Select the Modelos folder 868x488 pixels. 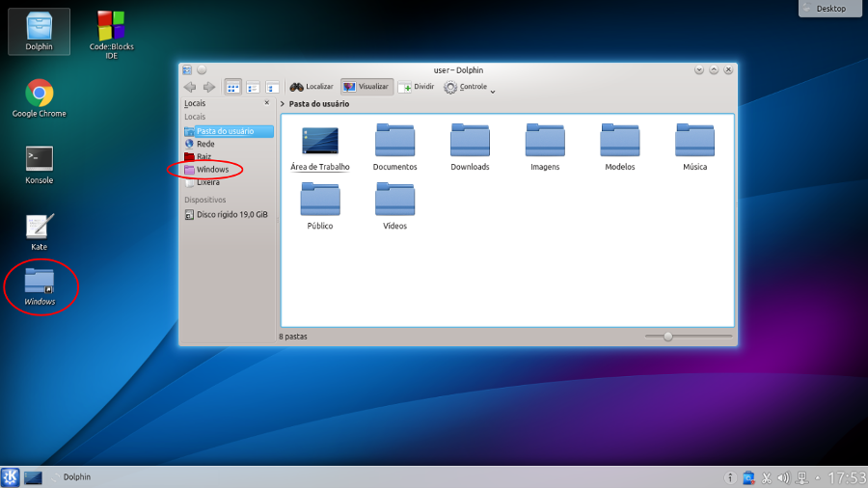tap(620, 148)
